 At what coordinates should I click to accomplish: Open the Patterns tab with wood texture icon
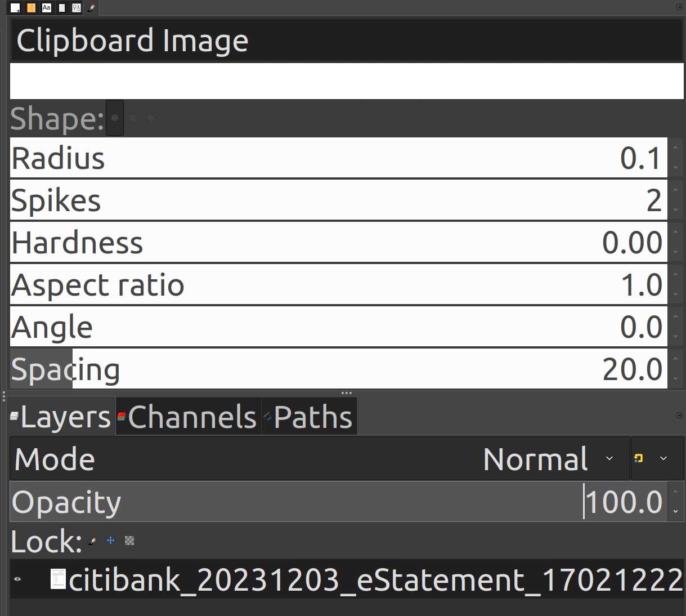(31, 8)
